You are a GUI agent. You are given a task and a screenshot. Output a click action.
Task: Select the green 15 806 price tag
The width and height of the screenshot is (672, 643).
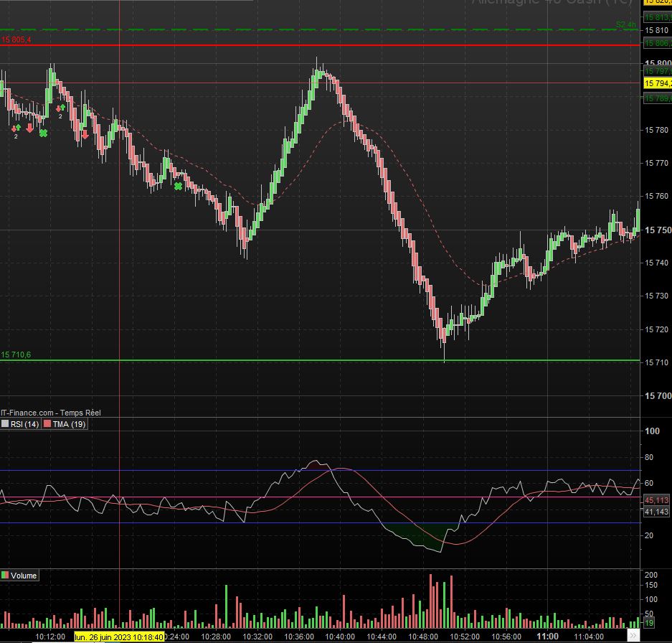click(658, 43)
